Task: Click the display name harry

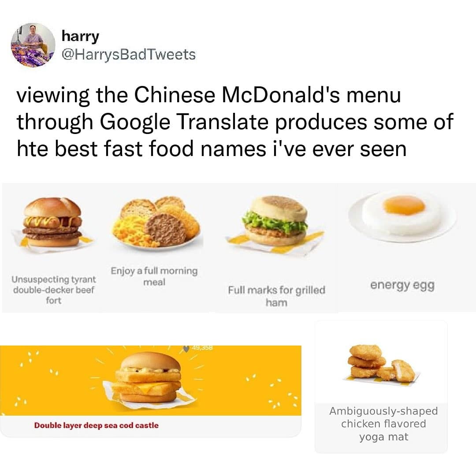Action: point(80,36)
